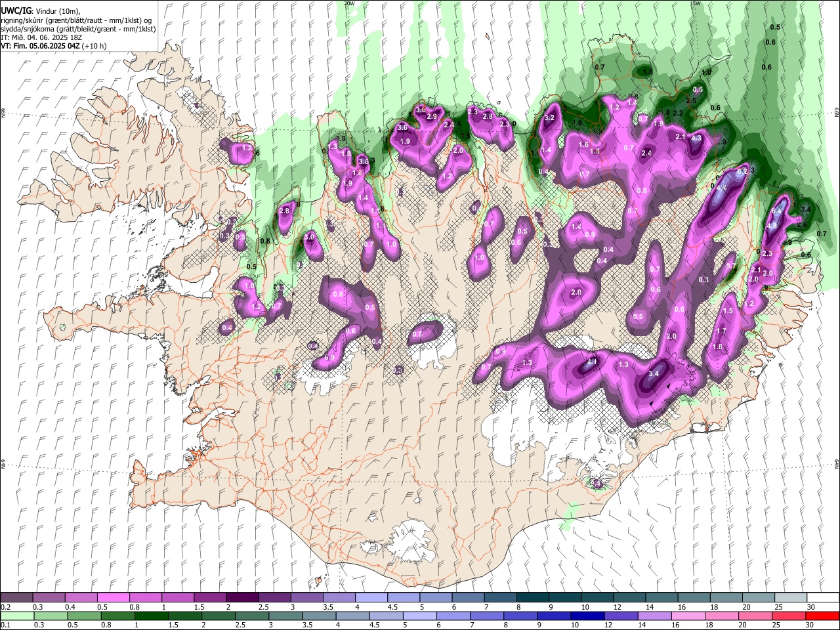840x630 pixels.
Task: Click the '12' label in the rain legend
Action: pyautogui.click(x=608, y=625)
